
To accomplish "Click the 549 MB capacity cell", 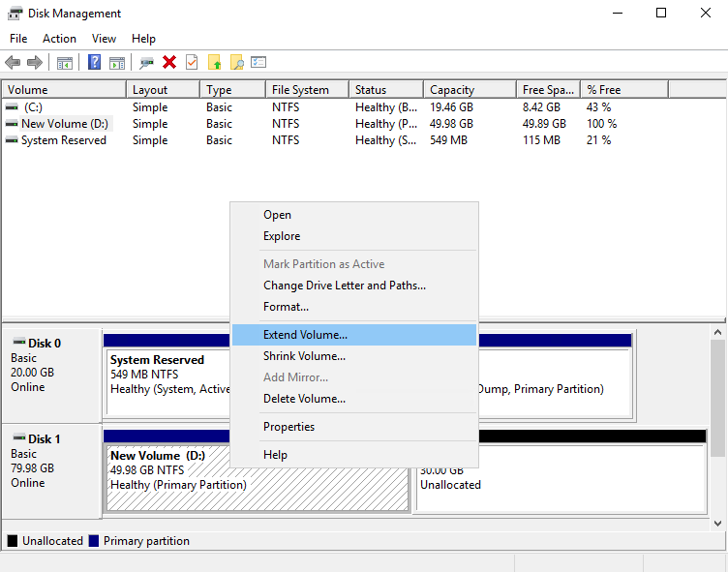I will click(x=448, y=140).
